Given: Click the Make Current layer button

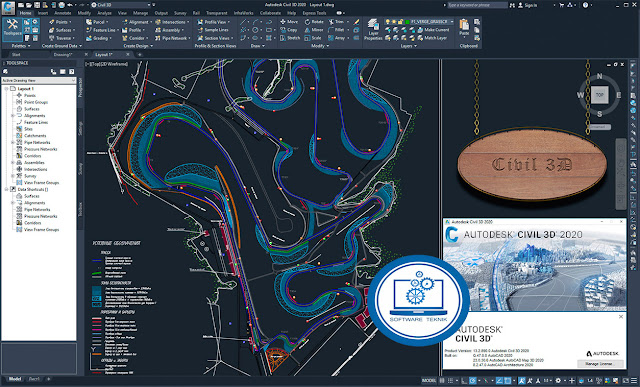Looking at the screenshot, I should [x=433, y=30].
